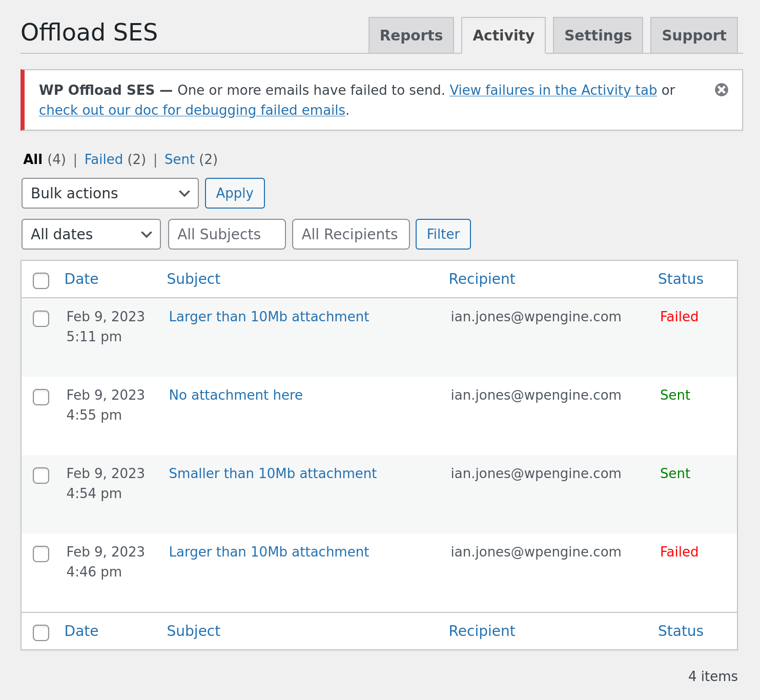Sort by Subject in table header

(194, 279)
